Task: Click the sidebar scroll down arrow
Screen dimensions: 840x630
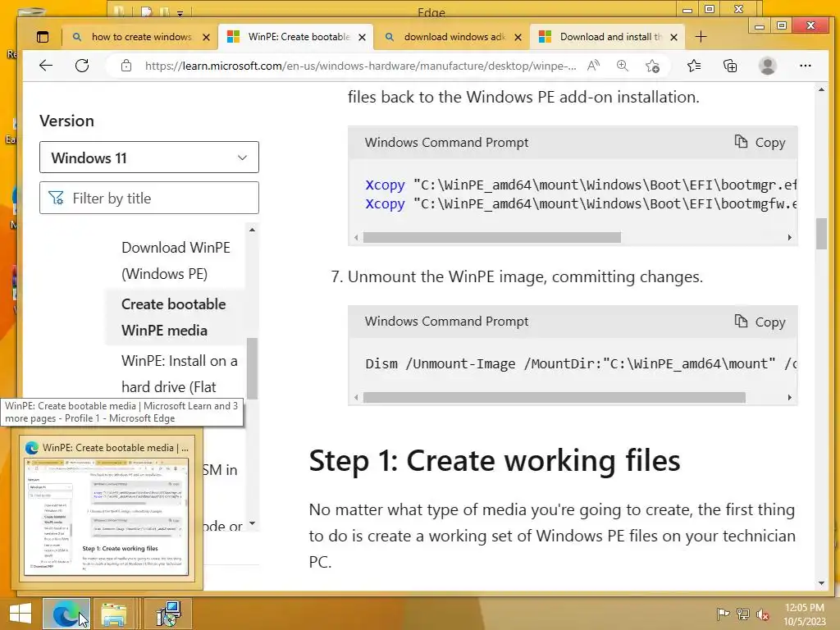Action: pos(253,523)
